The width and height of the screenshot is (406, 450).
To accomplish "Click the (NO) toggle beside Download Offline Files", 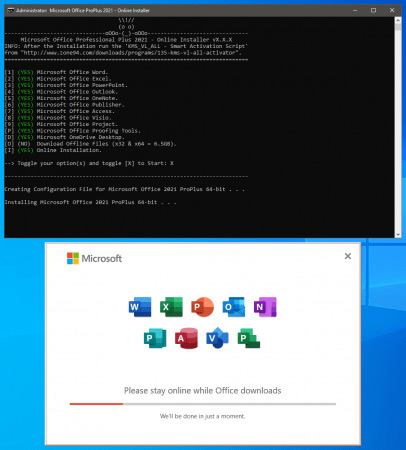I will (24, 144).
